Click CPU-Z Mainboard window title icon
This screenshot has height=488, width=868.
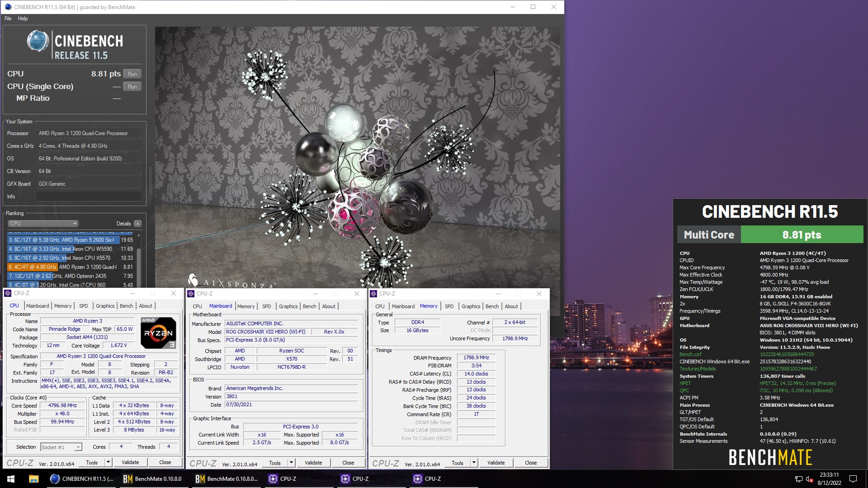pyautogui.click(x=191, y=294)
